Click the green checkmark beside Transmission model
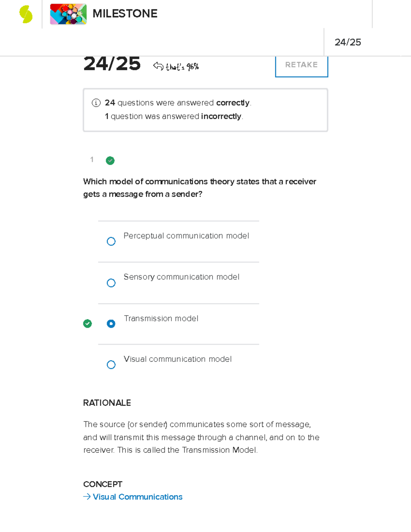Screen dimensions: 411x532 (87, 323)
